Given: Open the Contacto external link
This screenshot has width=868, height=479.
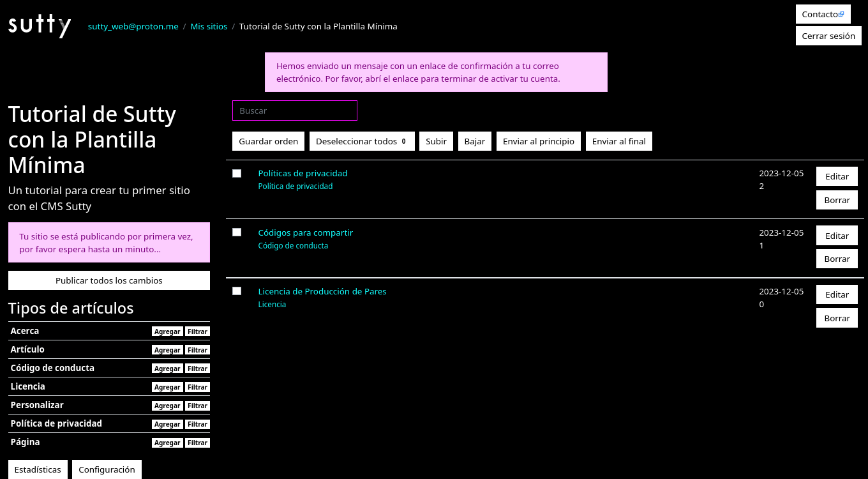Looking at the screenshot, I should pos(822,14).
